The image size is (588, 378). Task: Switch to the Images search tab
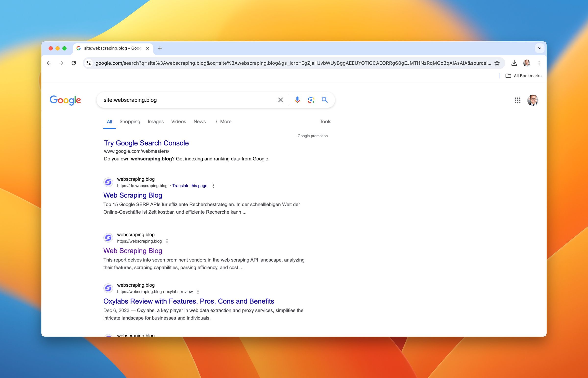(x=155, y=122)
